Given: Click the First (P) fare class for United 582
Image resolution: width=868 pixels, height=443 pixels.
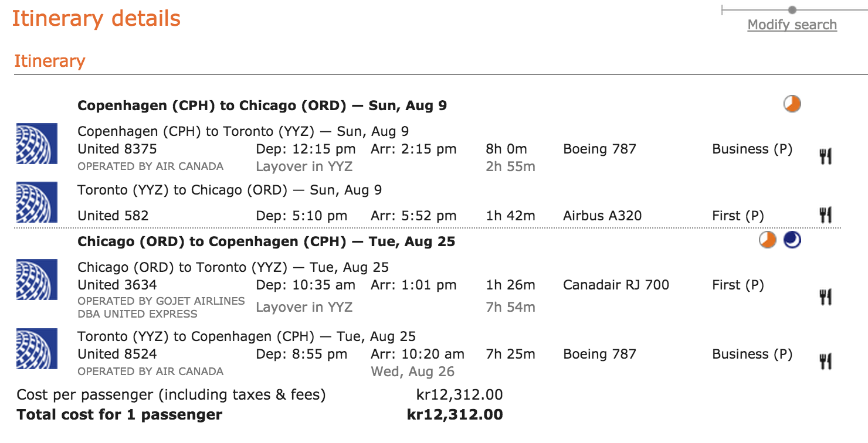Looking at the screenshot, I should click(x=738, y=216).
